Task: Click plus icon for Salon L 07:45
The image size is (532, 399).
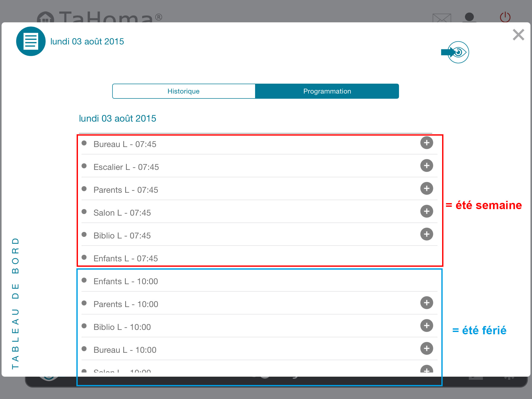Action: [427, 211]
